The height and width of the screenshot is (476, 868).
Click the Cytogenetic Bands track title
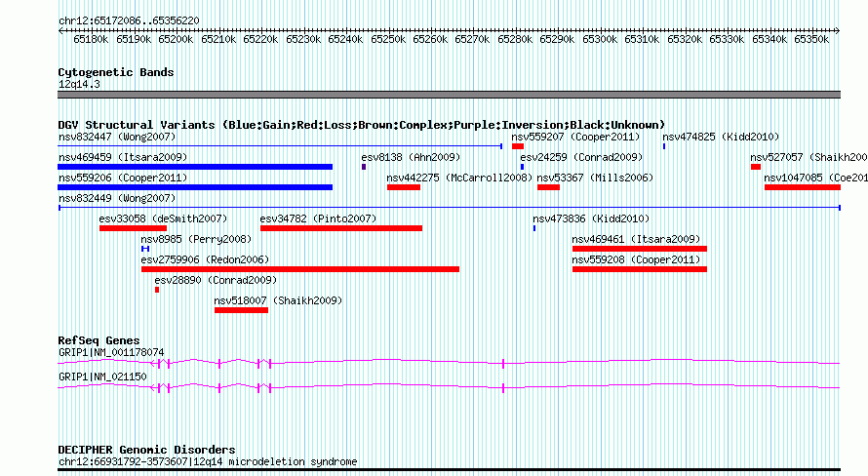click(x=116, y=72)
